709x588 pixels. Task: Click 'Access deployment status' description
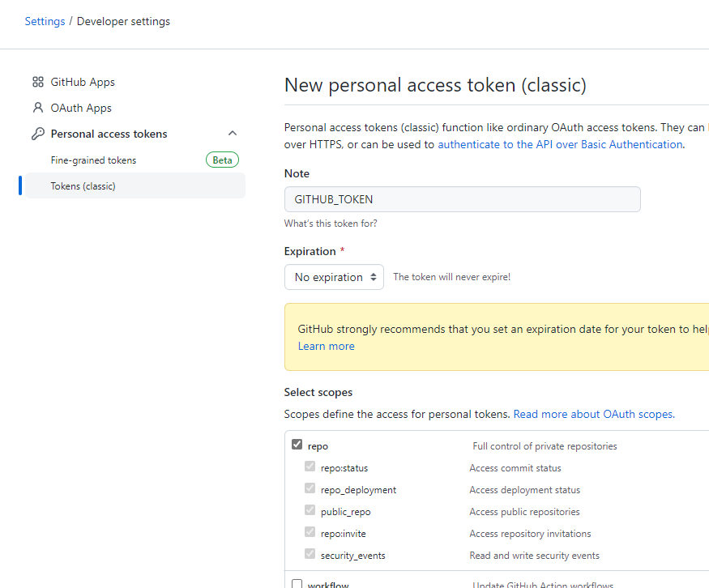pos(524,490)
